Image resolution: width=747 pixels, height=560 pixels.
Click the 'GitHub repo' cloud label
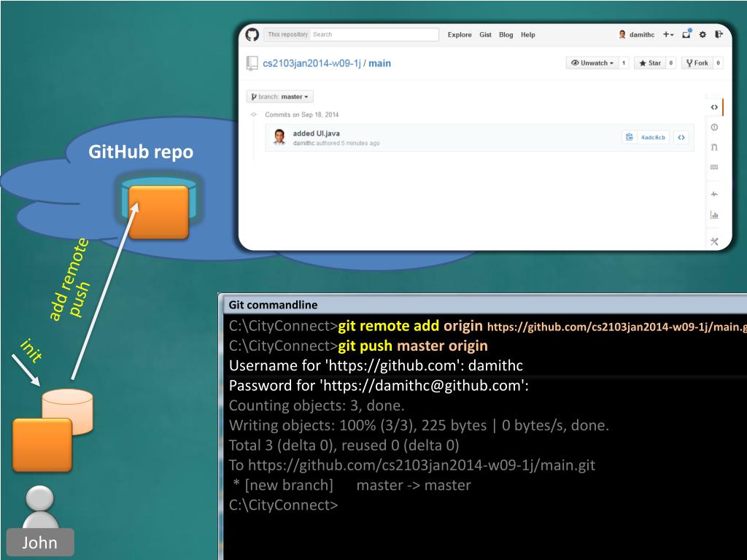141,152
